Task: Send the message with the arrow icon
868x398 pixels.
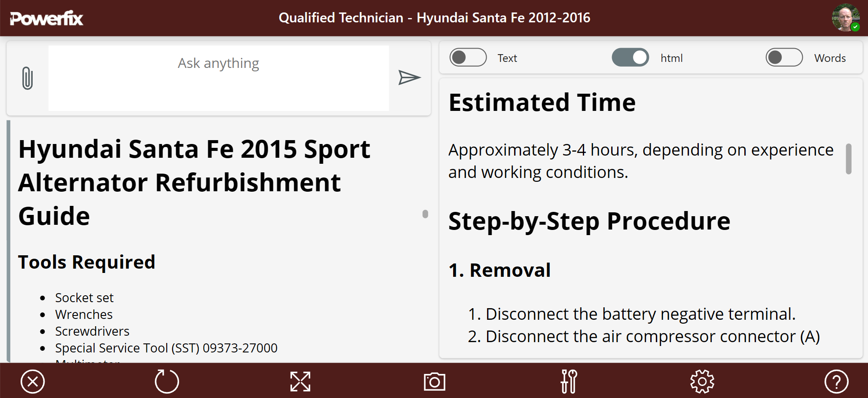Action: [409, 78]
